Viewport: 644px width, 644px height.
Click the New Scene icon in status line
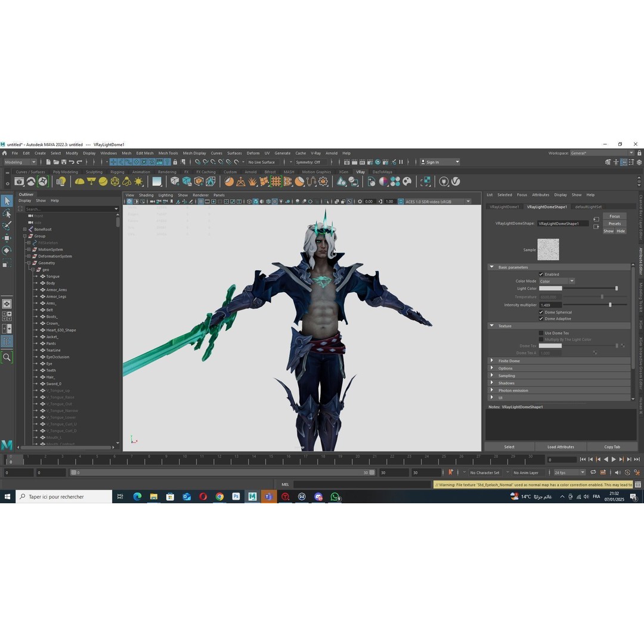[x=48, y=162]
